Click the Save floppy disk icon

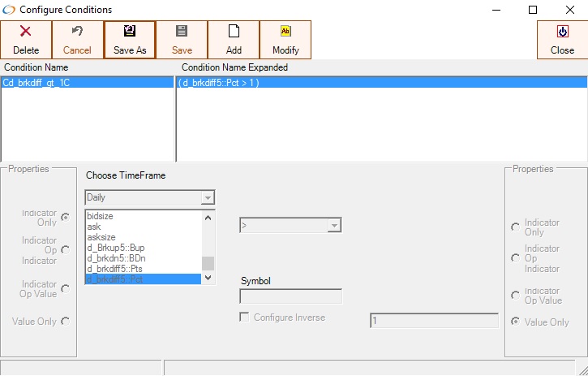[x=182, y=32]
